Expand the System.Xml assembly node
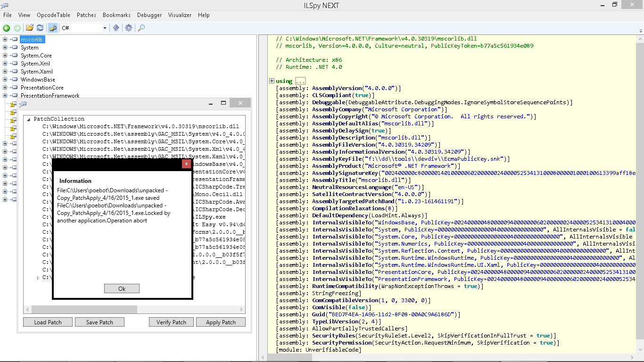Screen dimensions: 644x362 click(5, 64)
